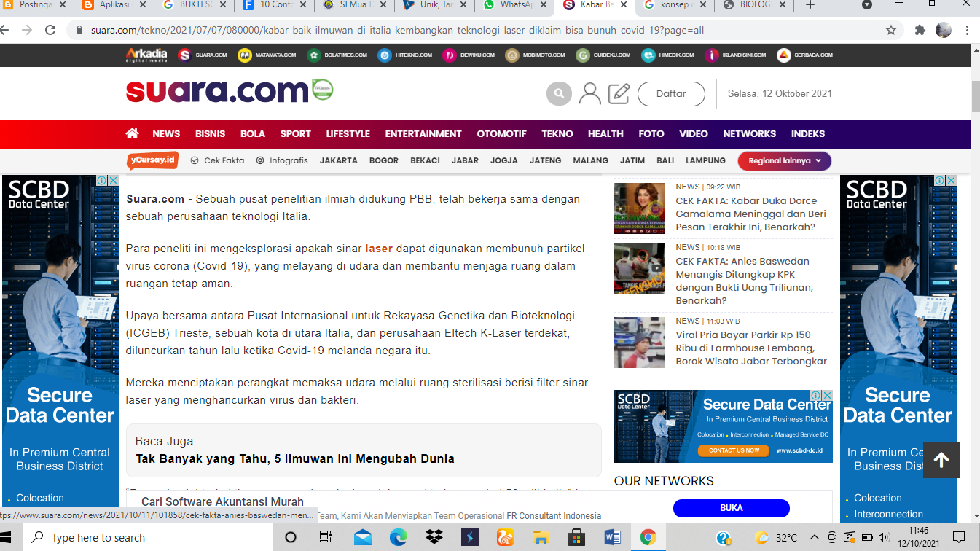The image size is (980, 551).
Task: Click the home icon in the red navigation bar
Action: tap(132, 133)
